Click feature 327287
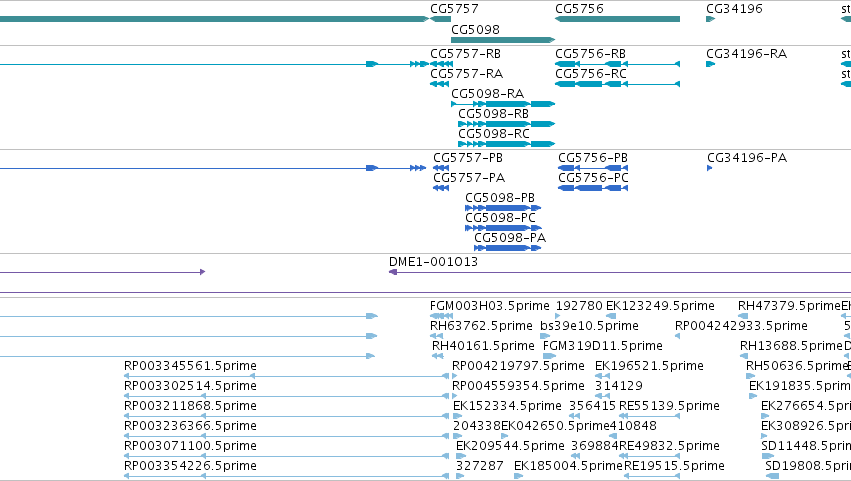 (479, 466)
